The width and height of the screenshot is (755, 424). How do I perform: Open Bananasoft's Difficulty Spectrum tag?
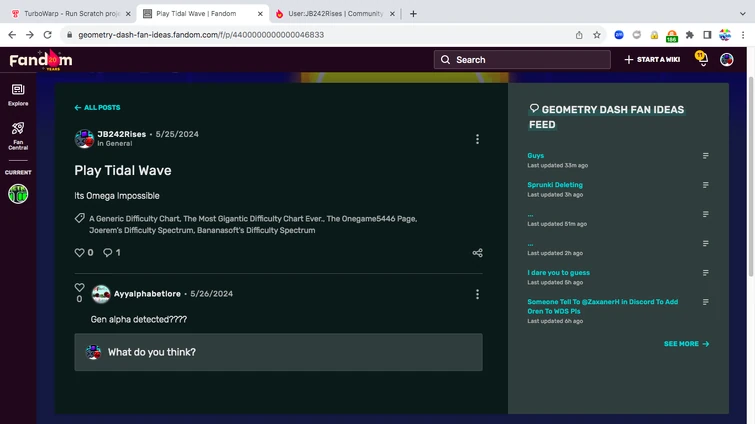pyautogui.click(x=256, y=230)
